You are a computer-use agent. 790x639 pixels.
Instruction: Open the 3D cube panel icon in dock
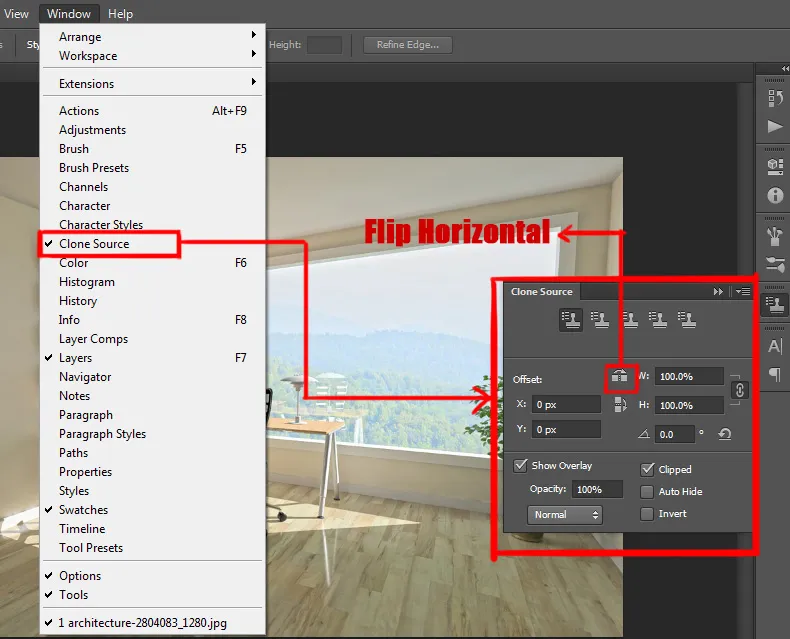pyautogui.click(x=775, y=167)
